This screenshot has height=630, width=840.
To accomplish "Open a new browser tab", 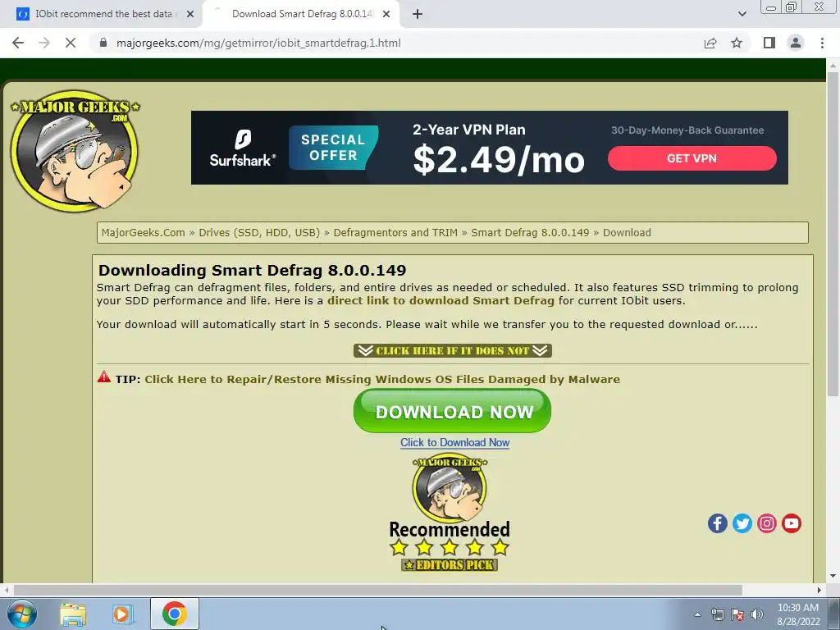I will pyautogui.click(x=418, y=15).
